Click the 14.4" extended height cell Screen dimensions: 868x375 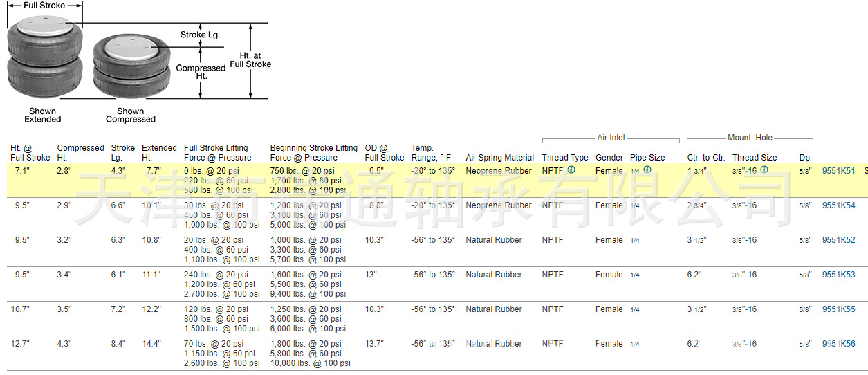151,344
